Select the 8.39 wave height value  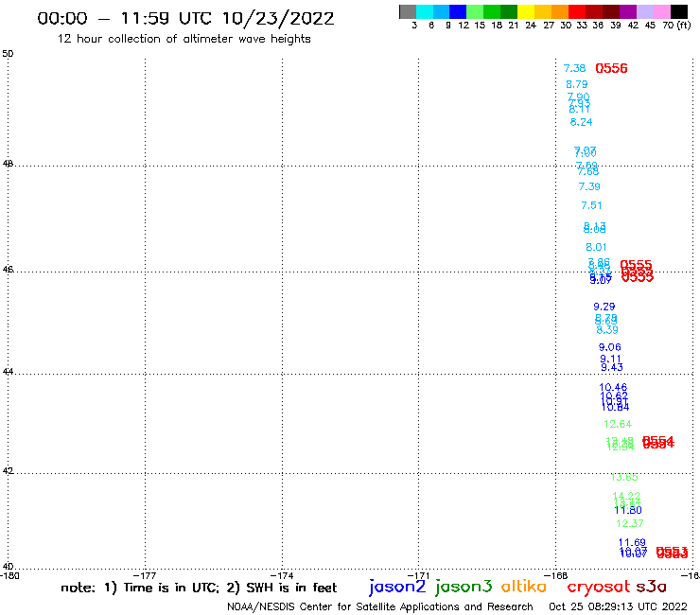point(607,330)
